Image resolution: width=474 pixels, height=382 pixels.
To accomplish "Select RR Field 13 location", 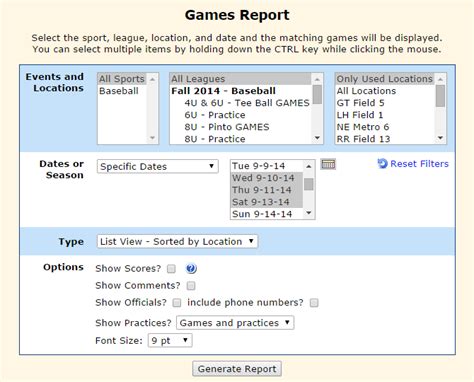I will point(385,139).
